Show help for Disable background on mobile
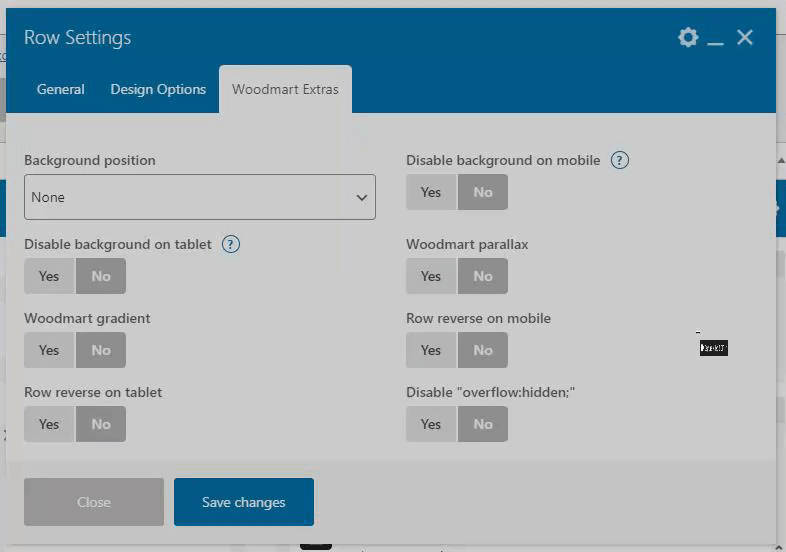The width and height of the screenshot is (786, 552). 620,160
